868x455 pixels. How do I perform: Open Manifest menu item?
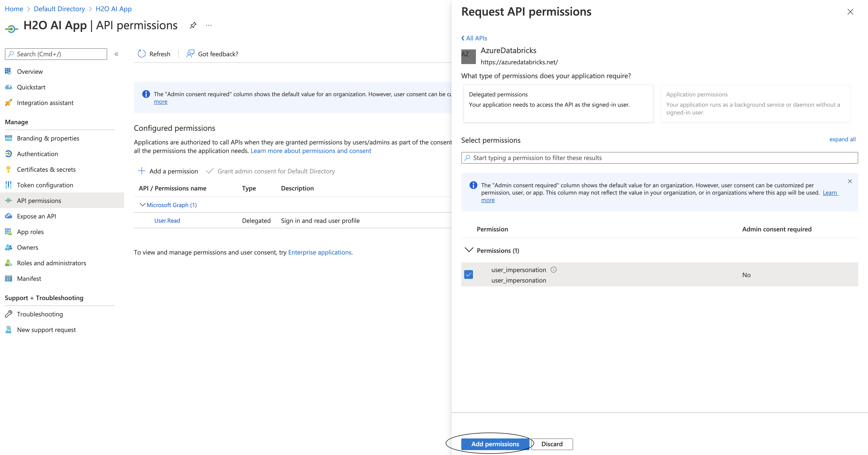click(29, 278)
